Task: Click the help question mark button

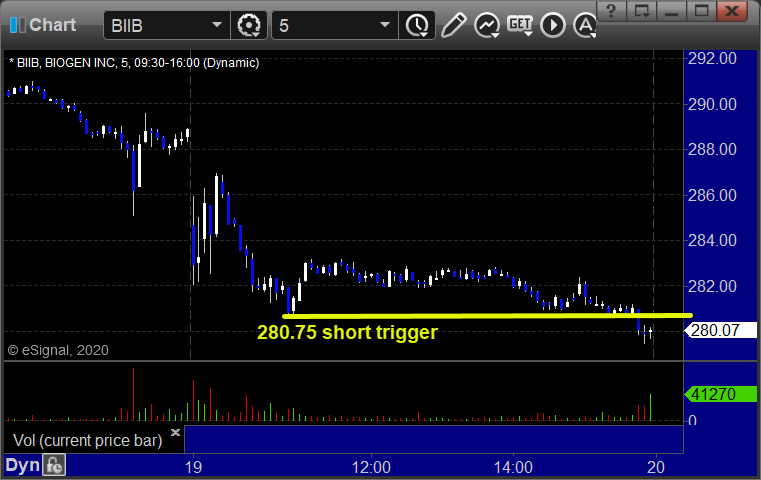Action: 611,11
